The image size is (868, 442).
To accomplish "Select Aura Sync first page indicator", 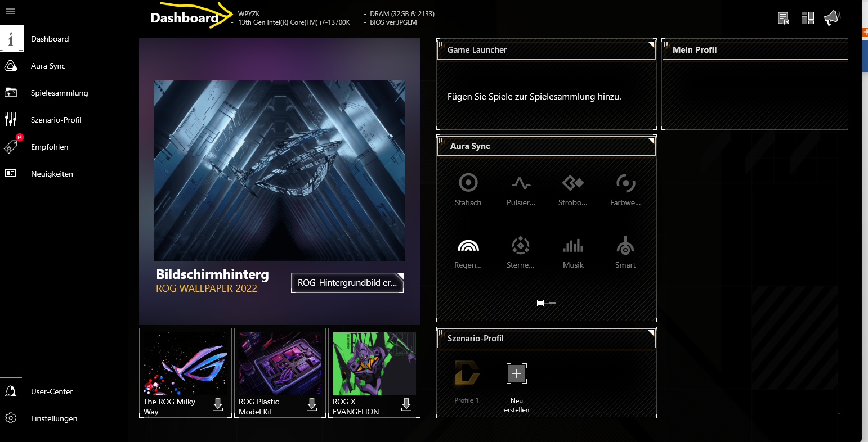I will (x=540, y=303).
